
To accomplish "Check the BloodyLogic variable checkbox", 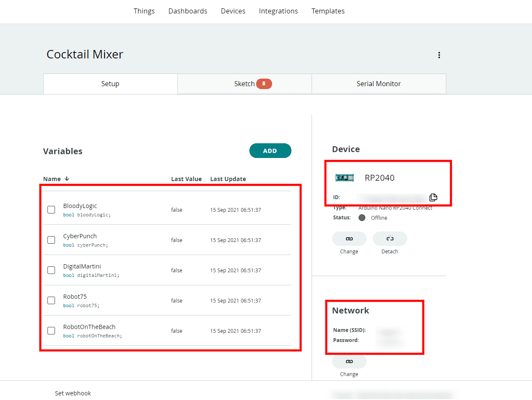I will [51, 210].
